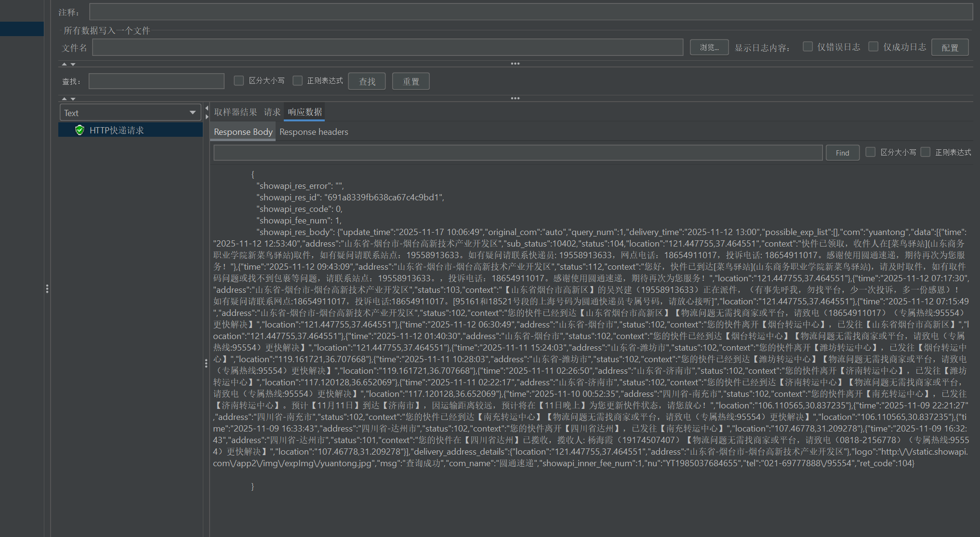Click the 重置 reset button
This screenshot has width=980, height=537.
pyautogui.click(x=411, y=81)
